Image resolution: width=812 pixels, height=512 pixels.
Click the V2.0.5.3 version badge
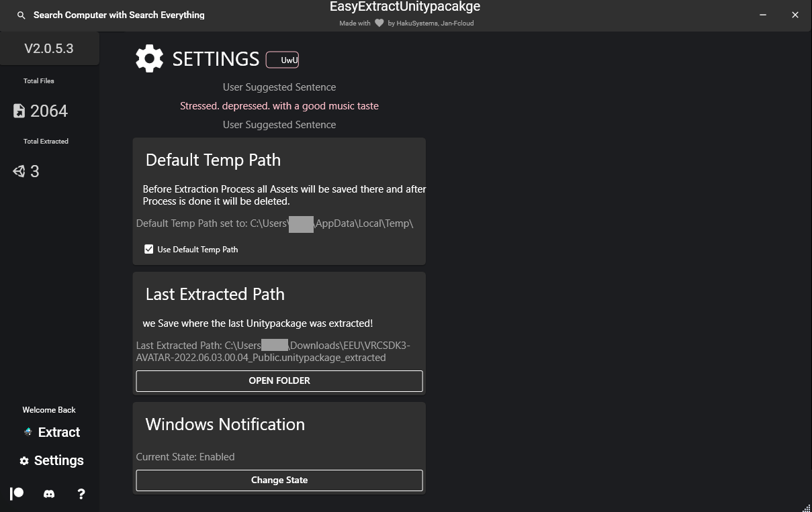(x=49, y=48)
